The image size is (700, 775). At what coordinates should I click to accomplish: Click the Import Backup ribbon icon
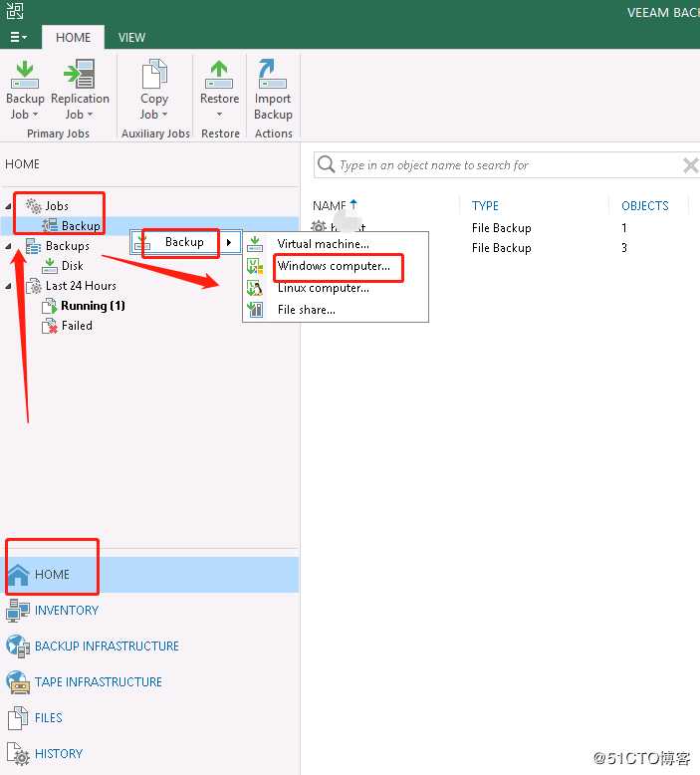pyautogui.click(x=272, y=74)
